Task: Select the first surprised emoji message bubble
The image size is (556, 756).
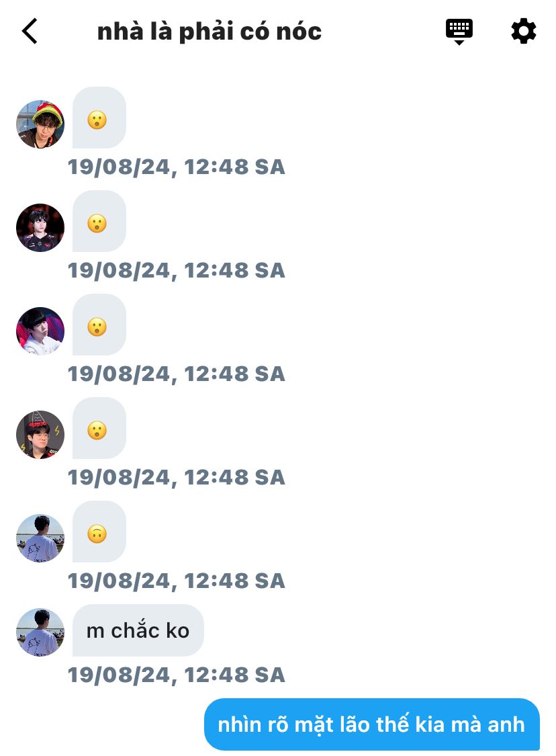Action: pyautogui.click(x=99, y=118)
